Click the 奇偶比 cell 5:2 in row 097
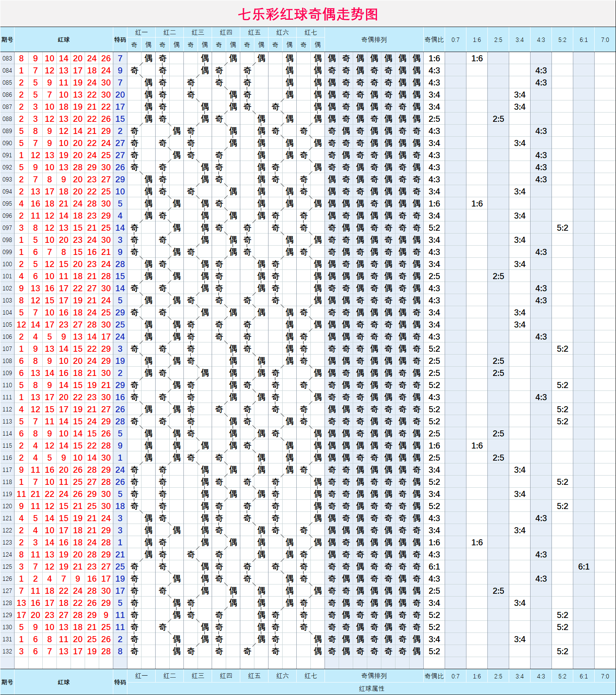 coord(434,228)
